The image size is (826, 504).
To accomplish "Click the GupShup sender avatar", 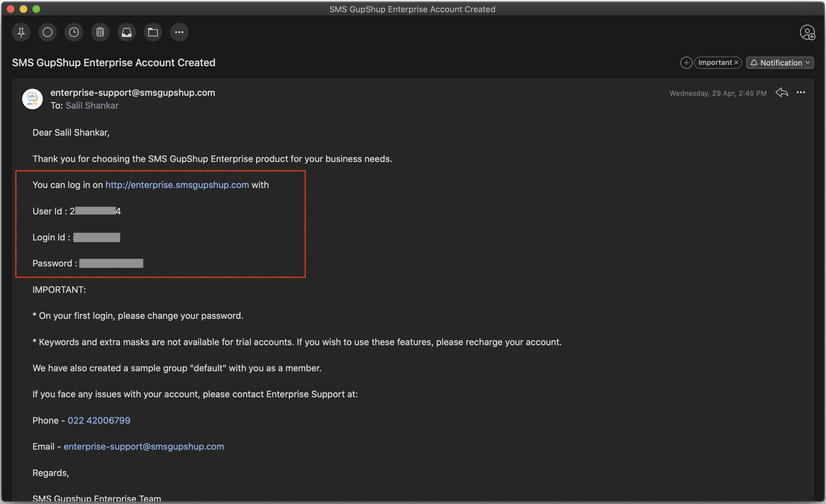I will pos(32,99).
